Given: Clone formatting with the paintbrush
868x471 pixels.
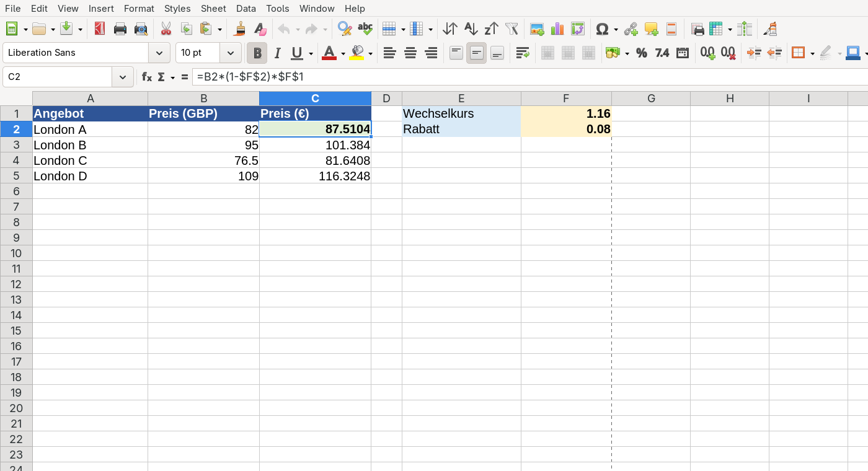Looking at the screenshot, I should (x=239, y=29).
